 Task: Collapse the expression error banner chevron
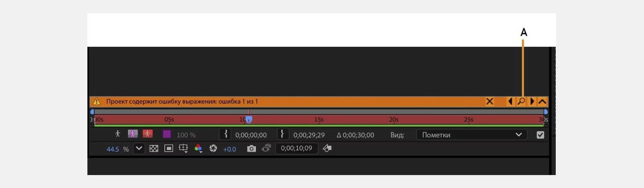click(x=542, y=102)
